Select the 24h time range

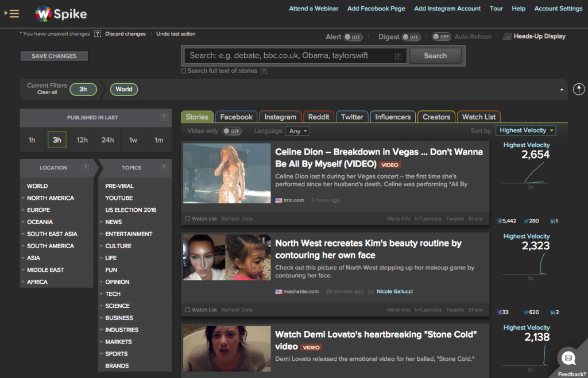pyautogui.click(x=108, y=140)
